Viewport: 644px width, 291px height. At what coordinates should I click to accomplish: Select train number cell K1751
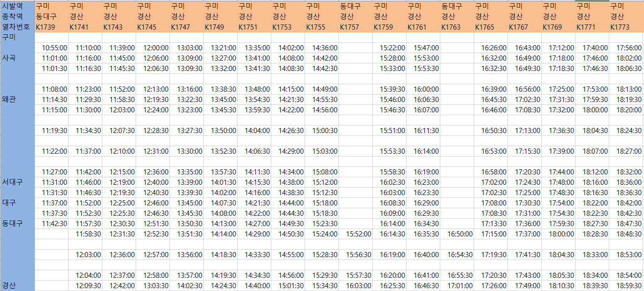254,27
